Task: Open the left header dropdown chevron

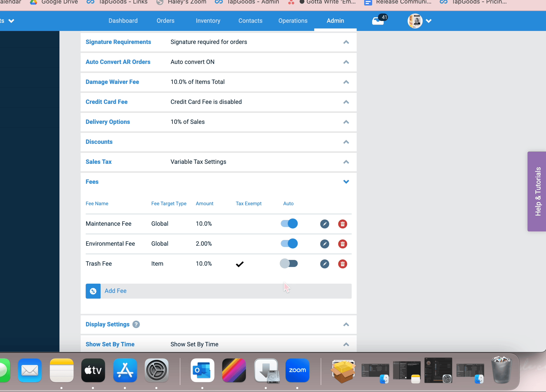Action: [11, 21]
